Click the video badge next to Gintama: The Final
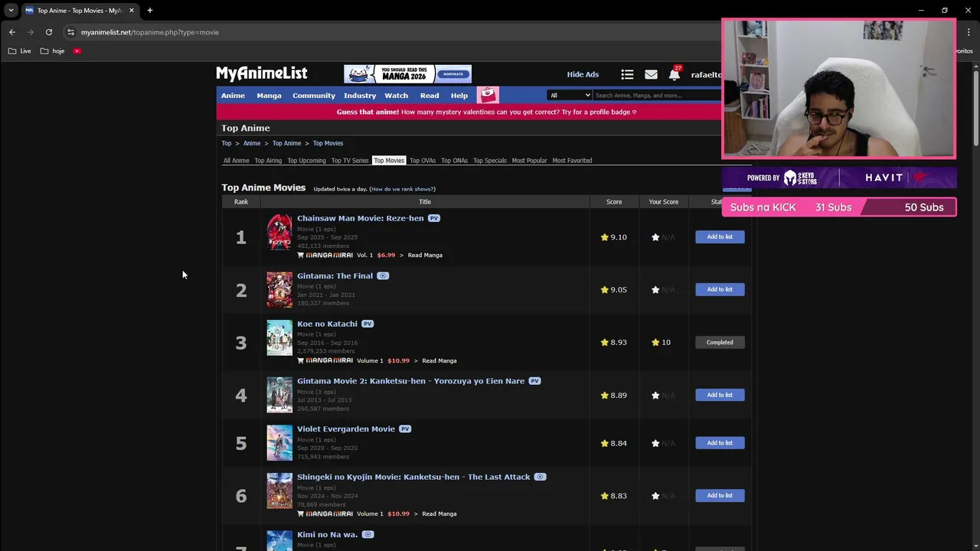 tap(383, 275)
